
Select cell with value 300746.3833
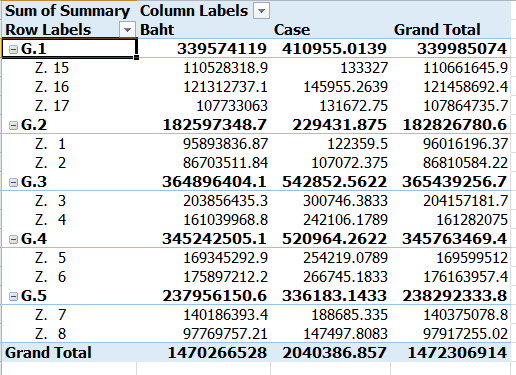(345, 201)
